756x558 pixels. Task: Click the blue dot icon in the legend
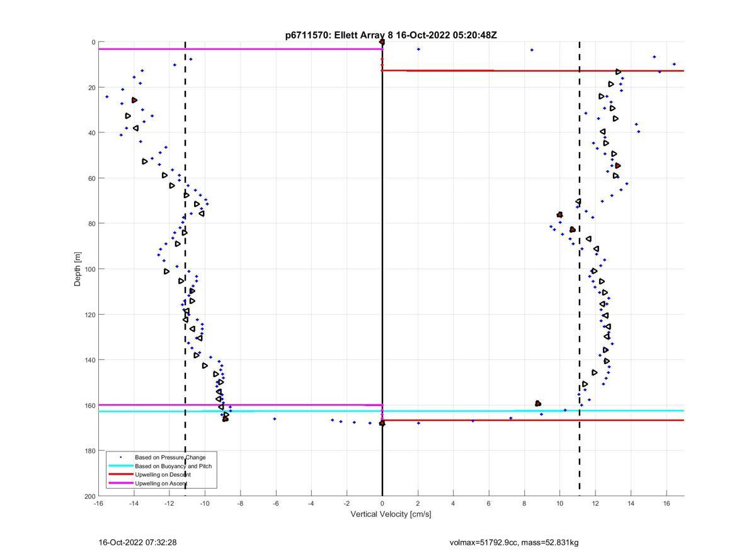(x=120, y=457)
